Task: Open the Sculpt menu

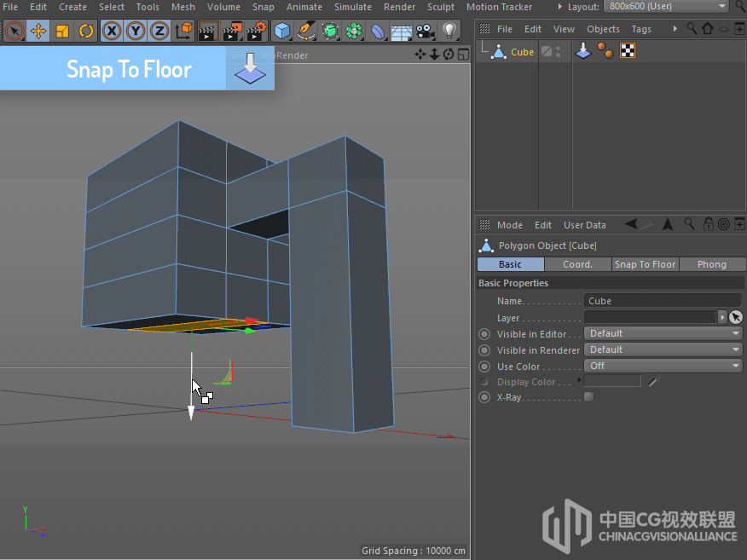Action: pos(441,7)
